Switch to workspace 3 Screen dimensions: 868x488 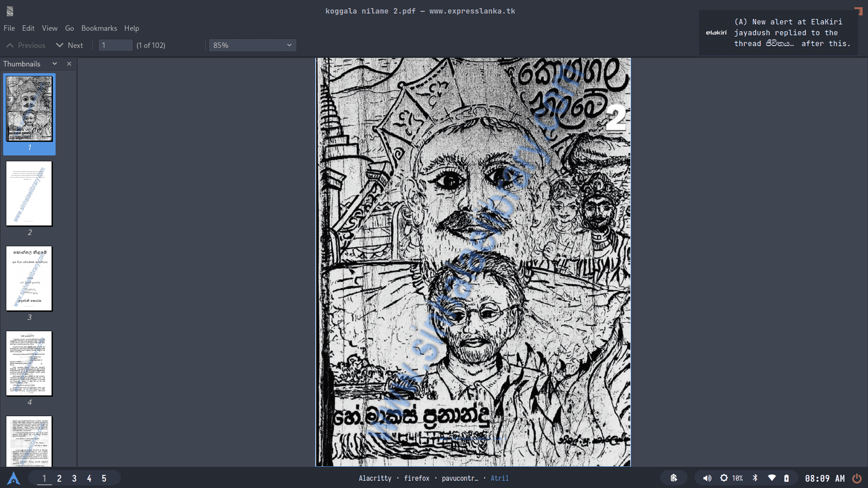(x=74, y=478)
